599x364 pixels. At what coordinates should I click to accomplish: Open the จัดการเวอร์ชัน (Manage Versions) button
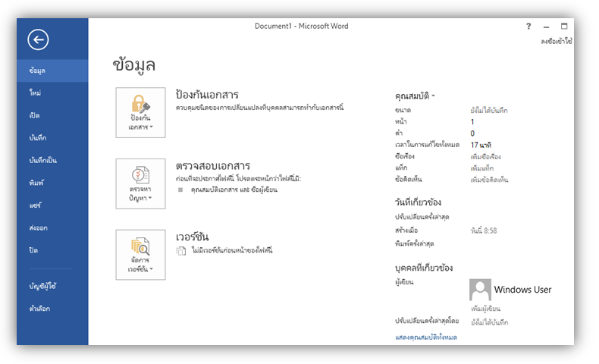pyautogui.click(x=140, y=255)
